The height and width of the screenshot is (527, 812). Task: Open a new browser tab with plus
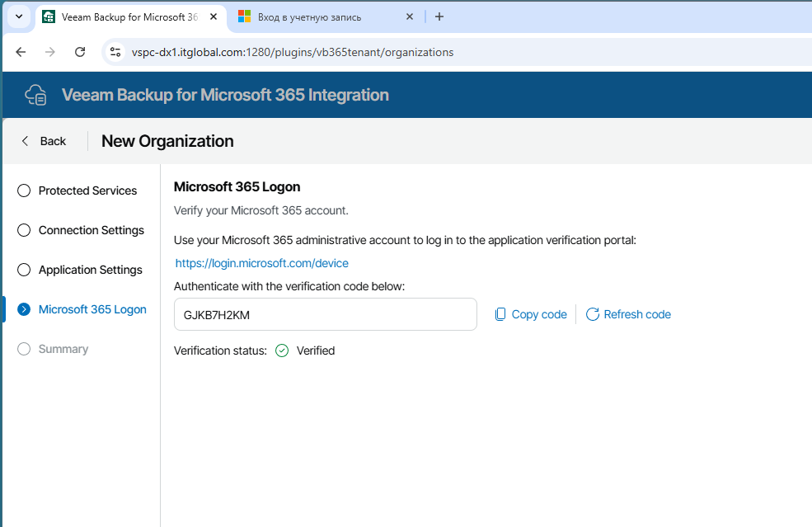tap(439, 16)
